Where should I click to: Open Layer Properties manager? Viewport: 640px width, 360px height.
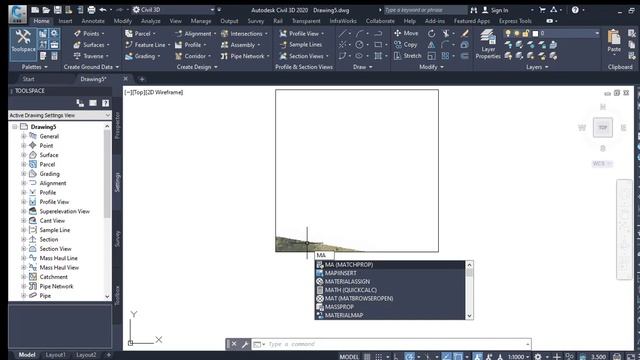(x=488, y=44)
